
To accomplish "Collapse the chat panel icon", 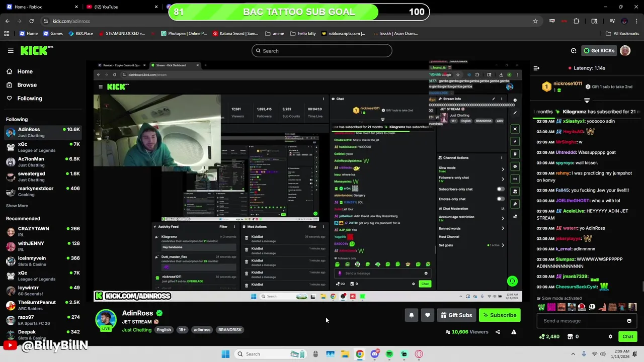I will (x=536, y=68).
